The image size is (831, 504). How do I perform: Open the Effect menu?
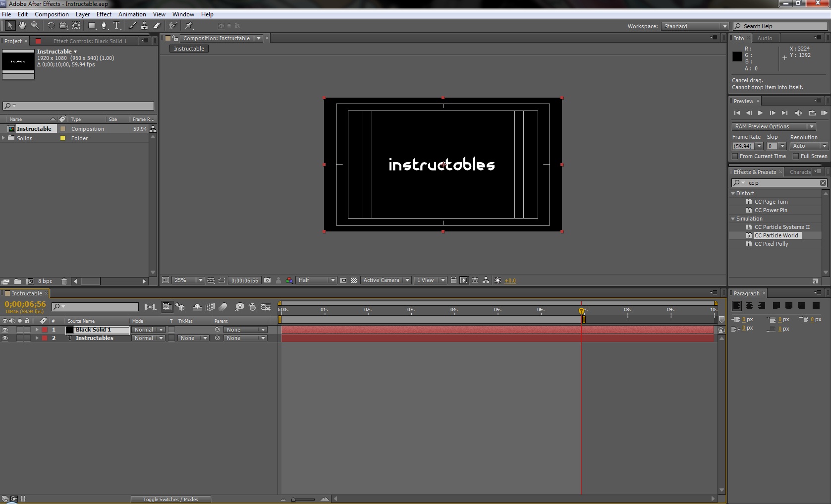(x=104, y=14)
